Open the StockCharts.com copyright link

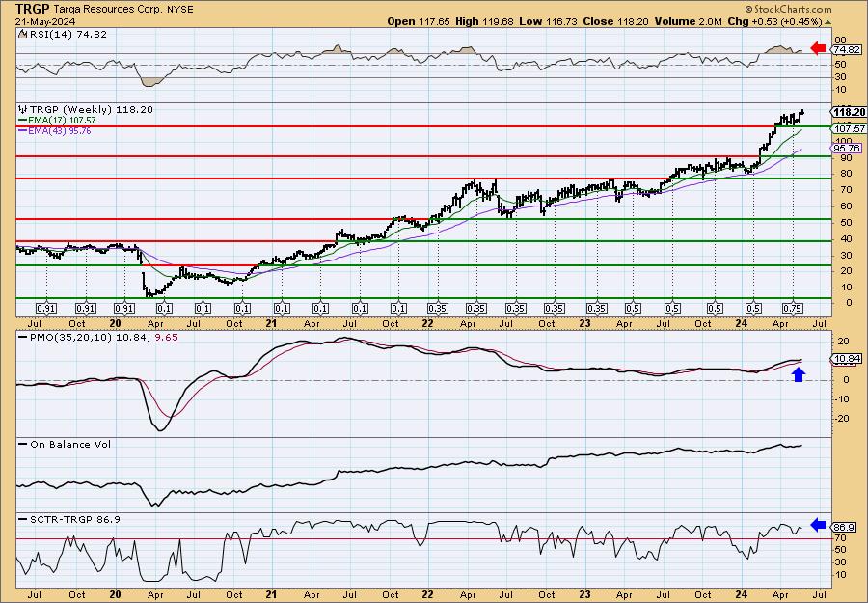click(x=788, y=9)
